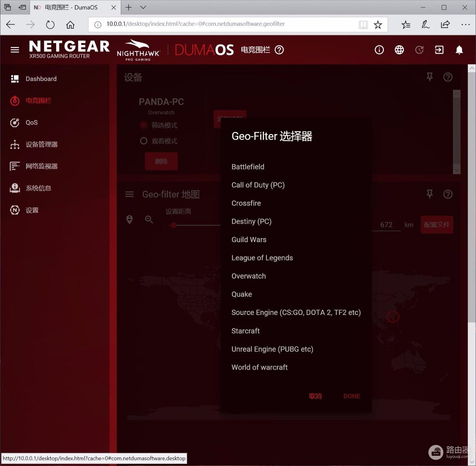Open the language globe icon
The width and height of the screenshot is (476, 466).
click(399, 50)
